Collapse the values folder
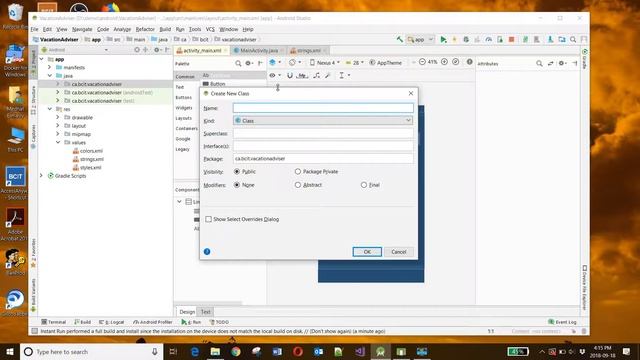 (x=58, y=142)
